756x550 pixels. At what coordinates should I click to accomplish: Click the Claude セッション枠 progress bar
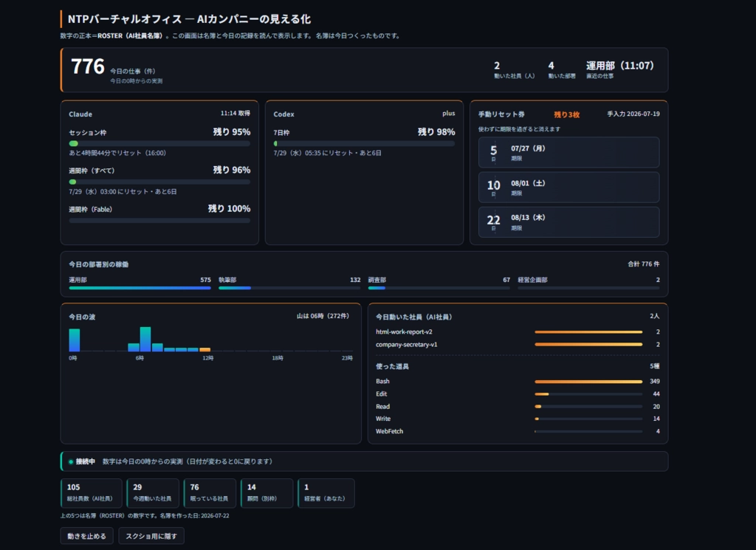click(159, 144)
